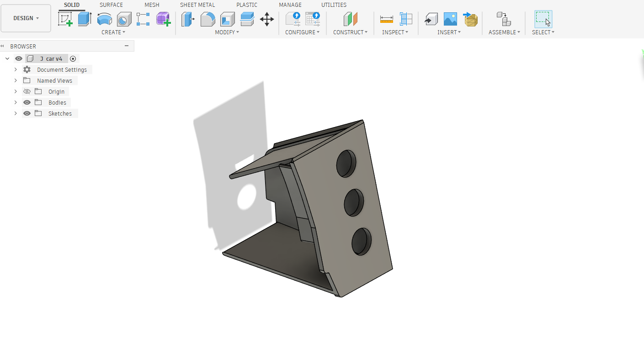
Task: Hide the Sketches folder with eye icon
Action: coord(27,114)
